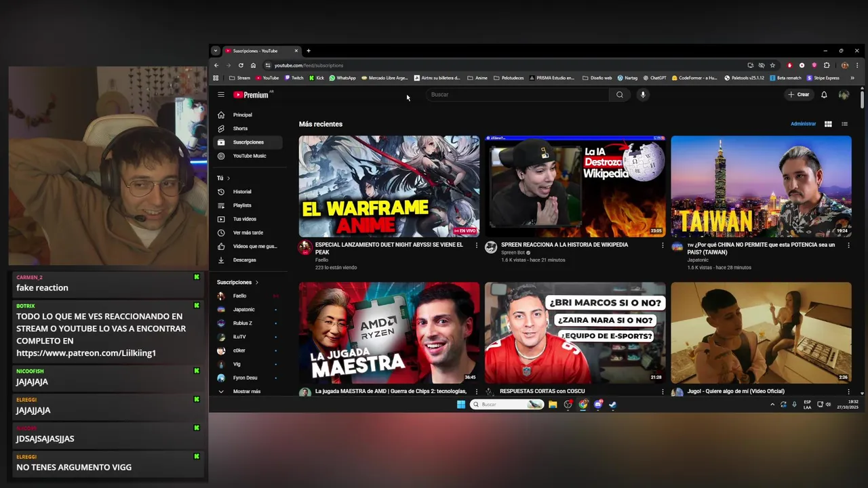Click the Japatonic channel name under video
Image resolution: width=868 pixels, height=488 pixels.
[698, 260]
